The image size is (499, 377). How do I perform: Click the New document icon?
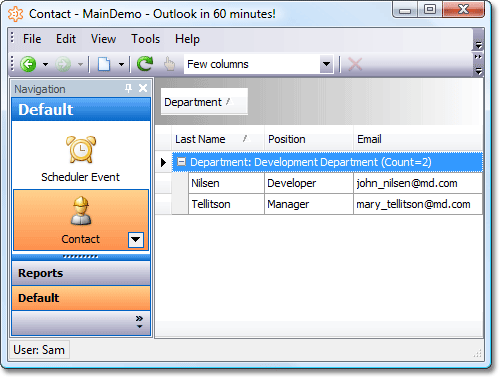click(104, 64)
